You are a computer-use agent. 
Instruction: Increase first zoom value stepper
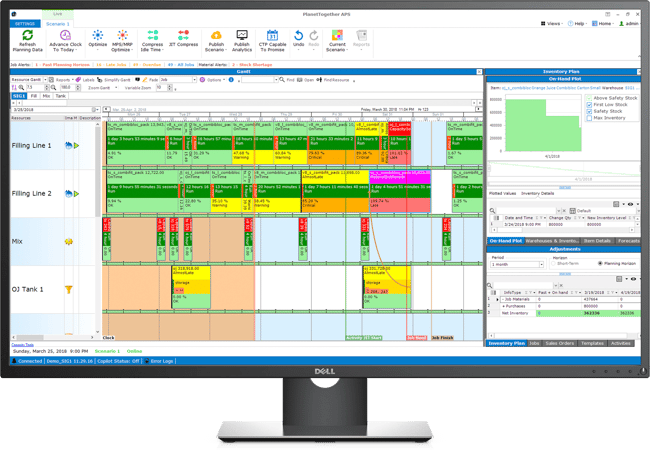(46, 86)
